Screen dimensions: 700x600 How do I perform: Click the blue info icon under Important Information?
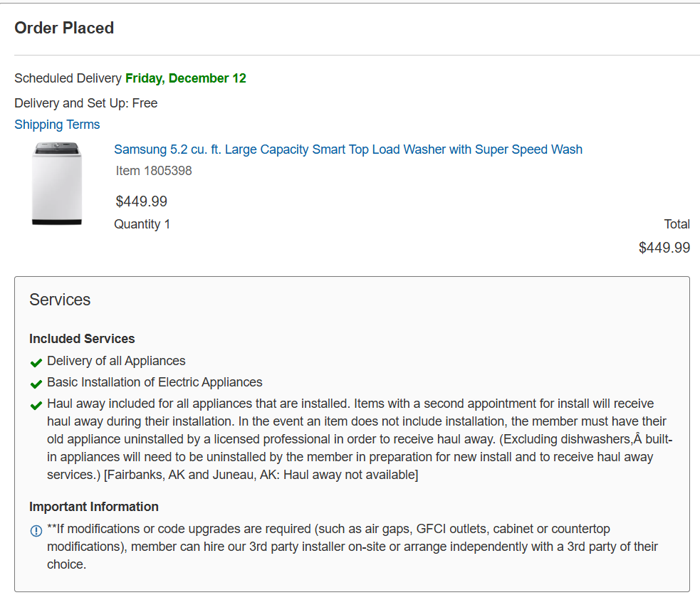click(x=36, y=531)
